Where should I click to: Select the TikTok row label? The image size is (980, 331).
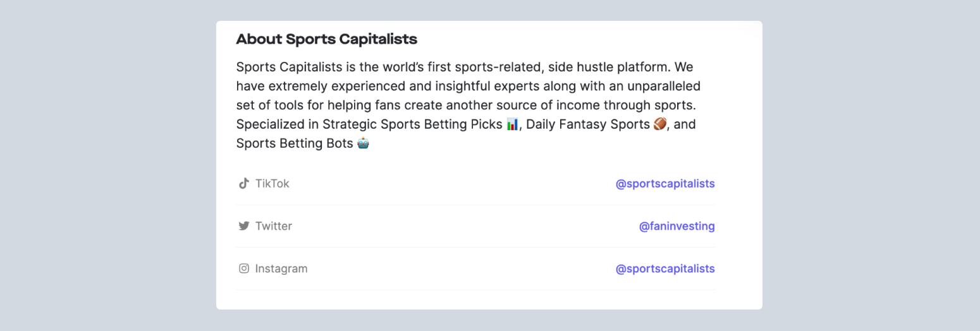tap(272, 183)
